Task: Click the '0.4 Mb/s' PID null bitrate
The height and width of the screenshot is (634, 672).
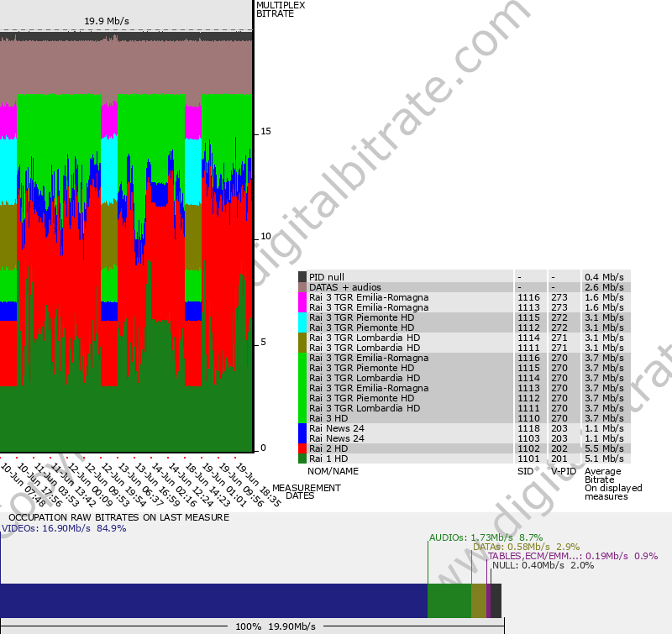Action: tap(604, 277)
